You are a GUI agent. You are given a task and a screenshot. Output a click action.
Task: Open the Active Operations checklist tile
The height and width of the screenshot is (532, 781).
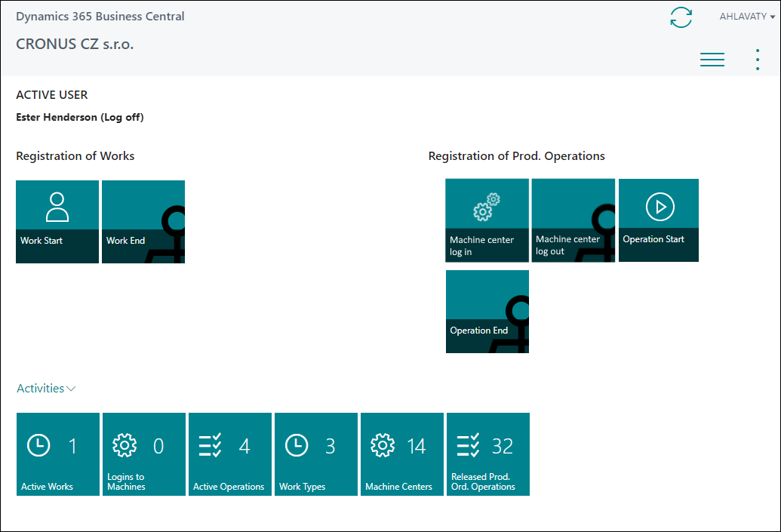230,454
